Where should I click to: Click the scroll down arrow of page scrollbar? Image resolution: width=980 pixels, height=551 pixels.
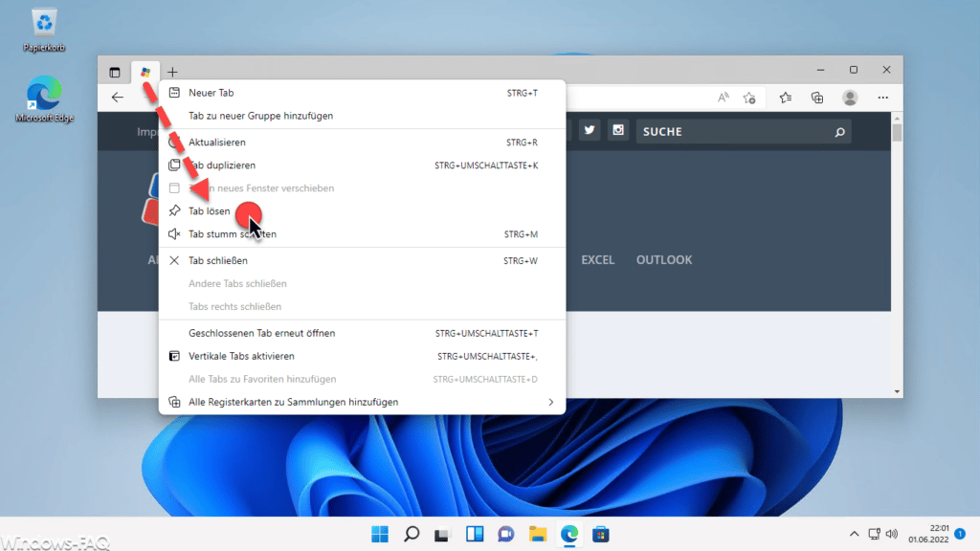coord(897,391)
